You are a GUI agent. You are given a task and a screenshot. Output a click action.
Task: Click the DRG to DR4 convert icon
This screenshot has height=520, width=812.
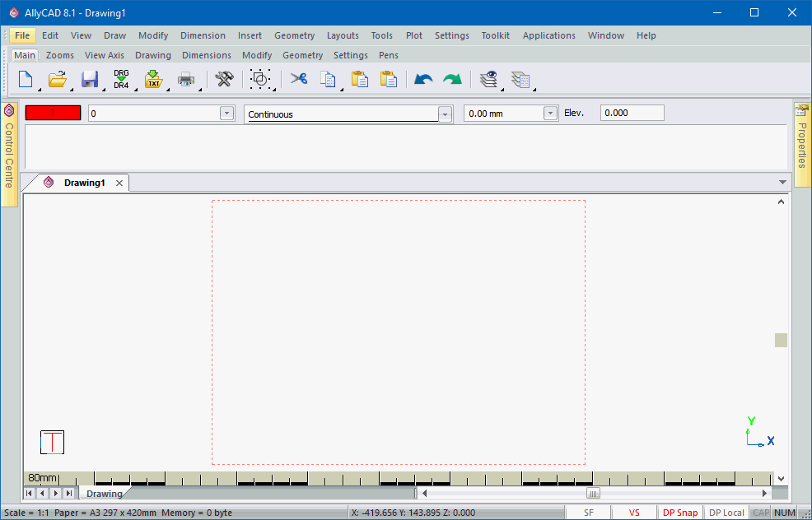coord(121,79)
